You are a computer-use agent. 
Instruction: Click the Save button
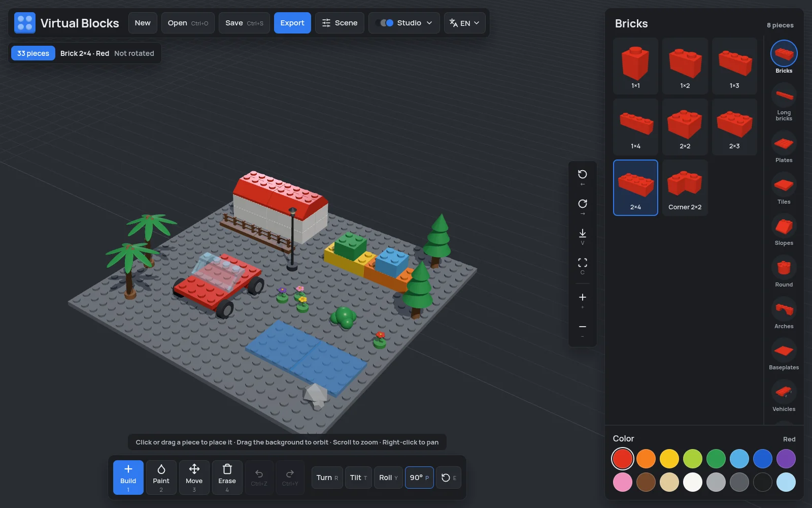coord(244,23)
